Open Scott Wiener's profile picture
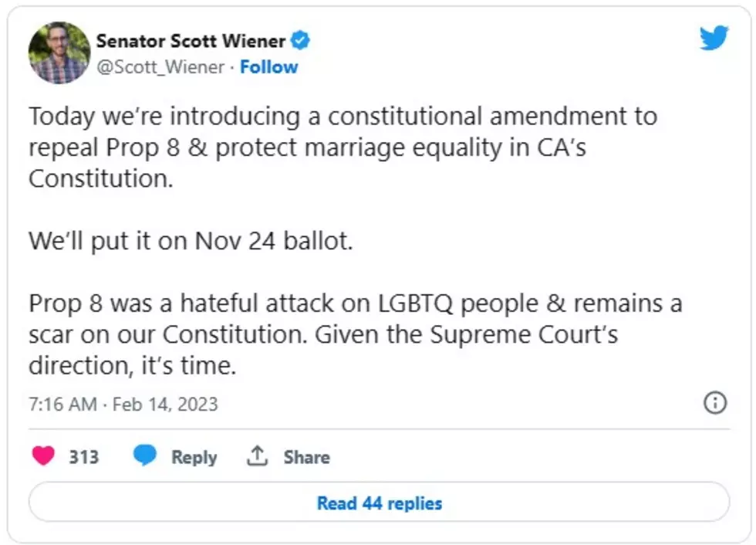 coord(59,52)
